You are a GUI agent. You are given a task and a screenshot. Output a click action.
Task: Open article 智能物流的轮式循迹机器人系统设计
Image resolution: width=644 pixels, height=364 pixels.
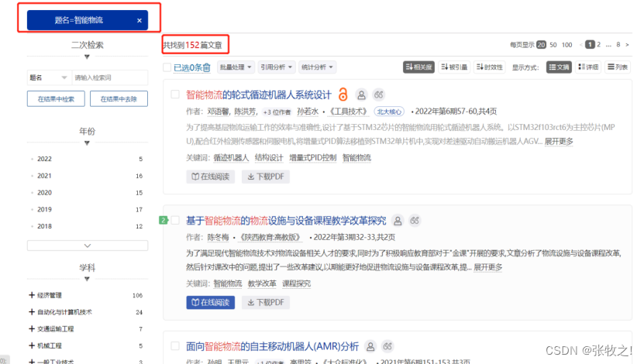click(x=259, y=94)
